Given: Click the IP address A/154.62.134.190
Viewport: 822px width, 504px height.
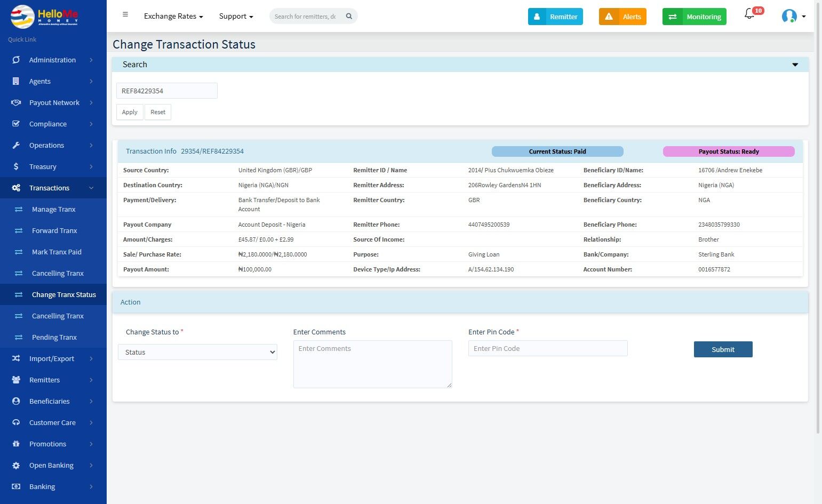Looking at the screenshot, I should [x=491, y=269].
